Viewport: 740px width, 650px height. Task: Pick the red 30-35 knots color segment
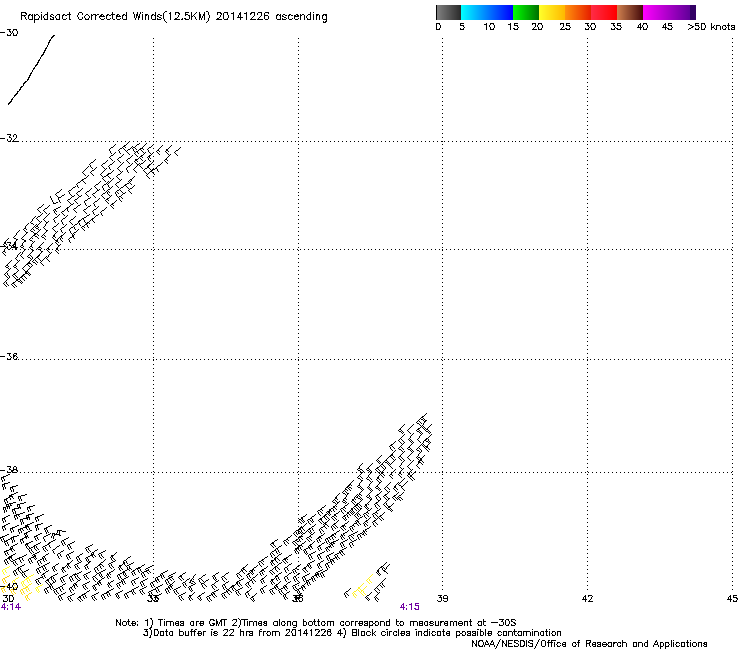pos(604,12)
